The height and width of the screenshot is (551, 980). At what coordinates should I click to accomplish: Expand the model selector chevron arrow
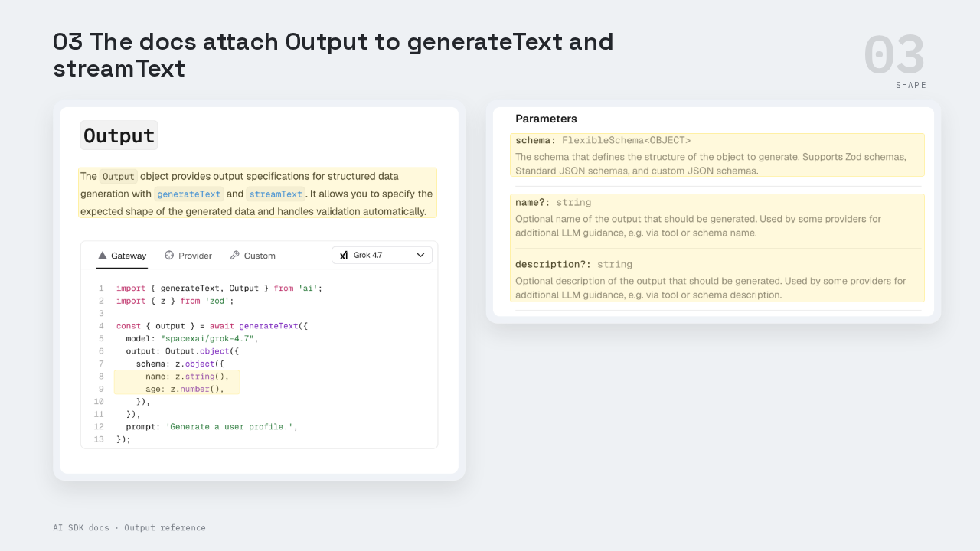[420, 255]
